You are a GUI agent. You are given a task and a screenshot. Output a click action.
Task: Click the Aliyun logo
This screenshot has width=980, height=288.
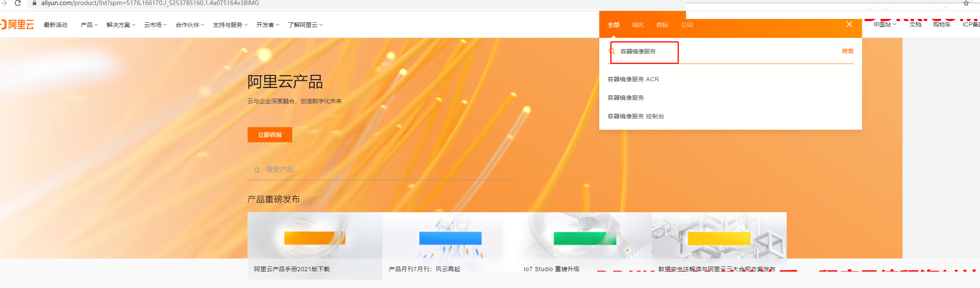pos(17,24)
